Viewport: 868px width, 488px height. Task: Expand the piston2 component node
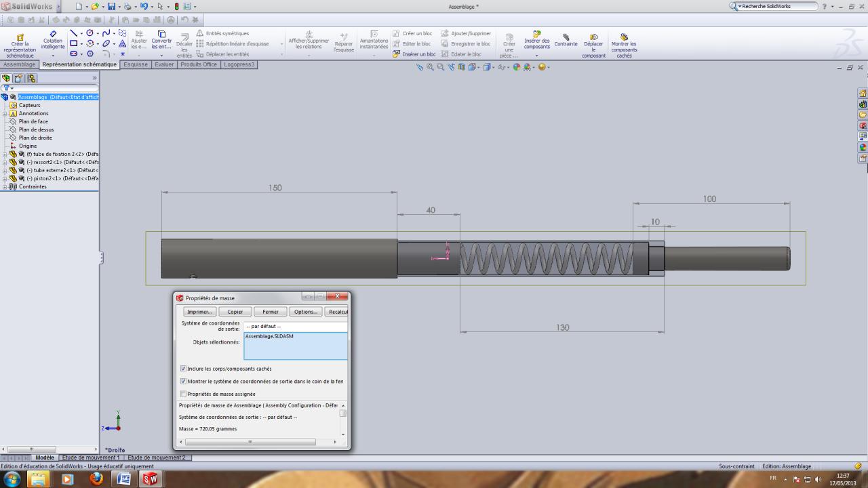tap(5, 178)
